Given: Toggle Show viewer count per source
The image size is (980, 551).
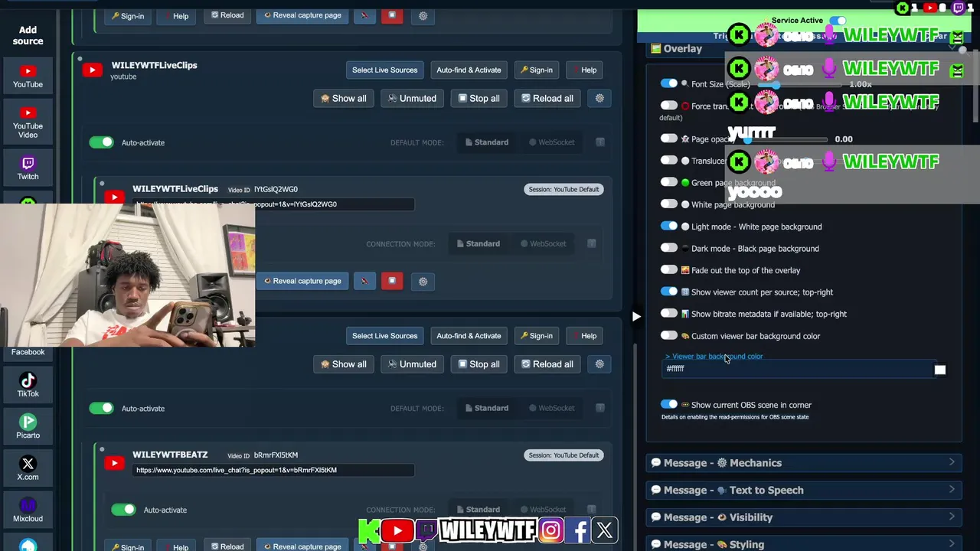Looking at the screenshot, I should pos(669,292).
